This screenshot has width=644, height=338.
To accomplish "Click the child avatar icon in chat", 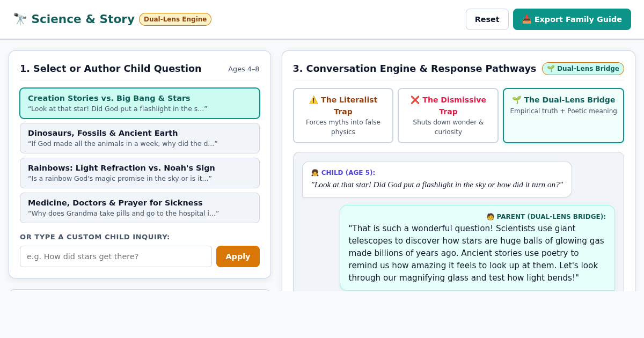I will [315, 173].
